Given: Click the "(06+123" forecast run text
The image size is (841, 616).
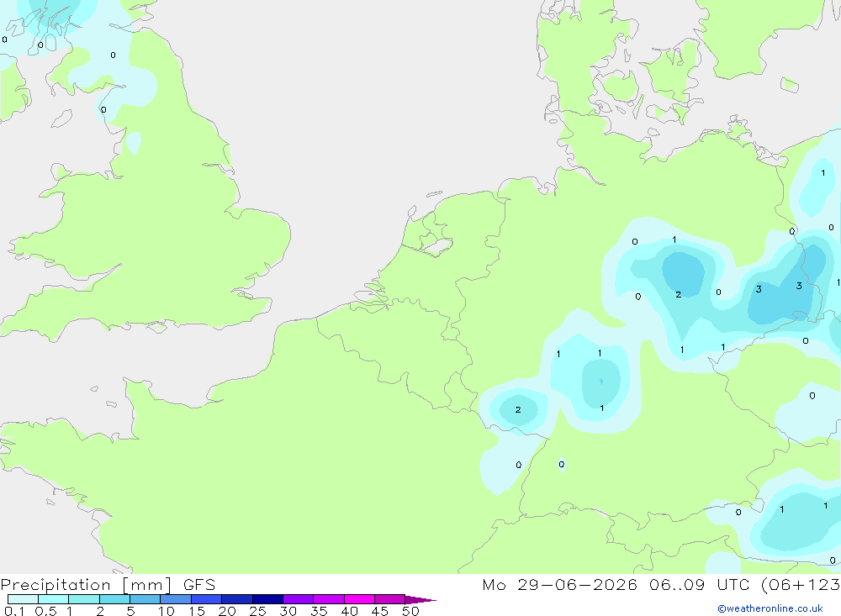Looking at the screenshot, I should [801, 585].
